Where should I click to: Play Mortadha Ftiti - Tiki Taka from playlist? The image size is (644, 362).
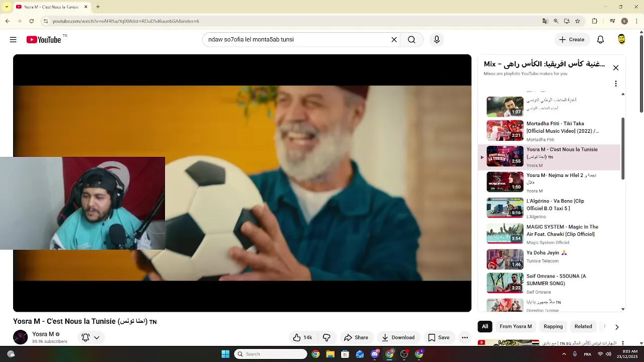(549, 131)
